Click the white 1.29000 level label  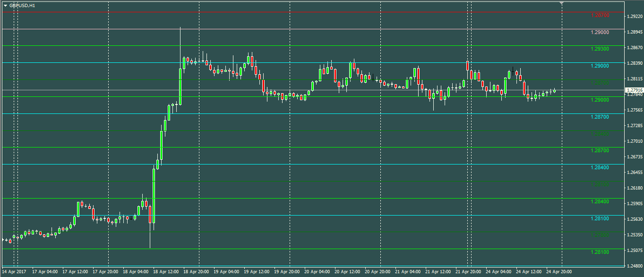[x=600, y=33]
